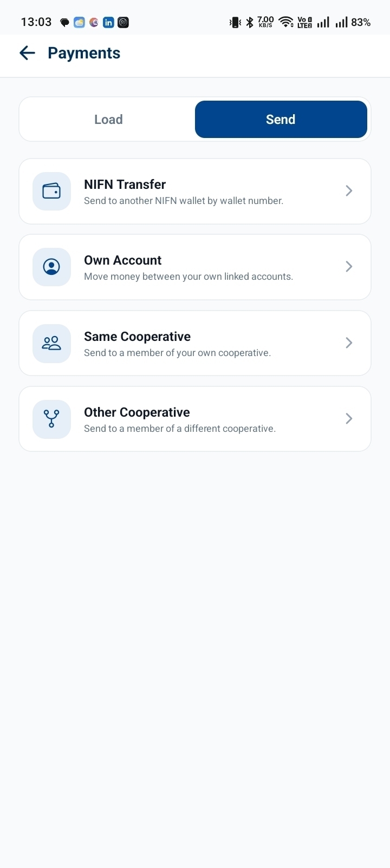
Task: Tap the wallet icon for NIFN Transfer
Action: [51, 191]
